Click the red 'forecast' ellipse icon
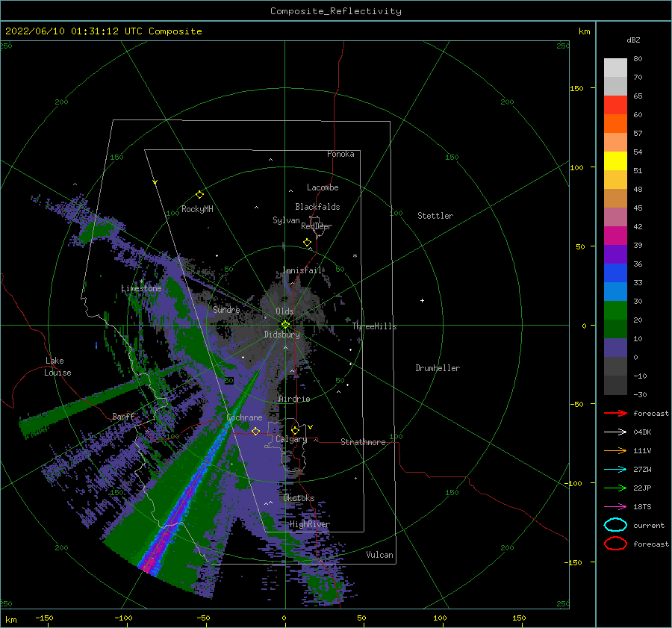The image size is (672, 628). click(615, 544)
